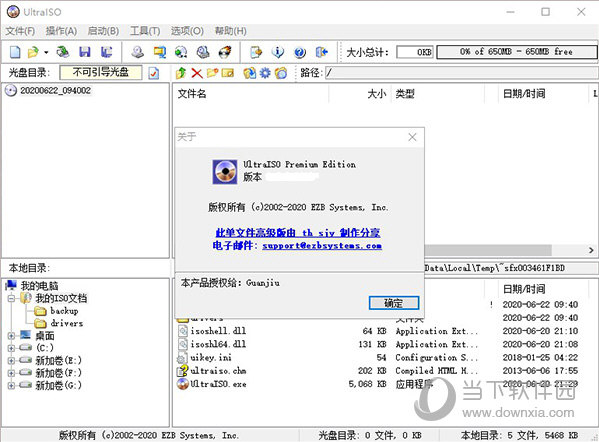Select the backup folder in tree

[64, 311]
